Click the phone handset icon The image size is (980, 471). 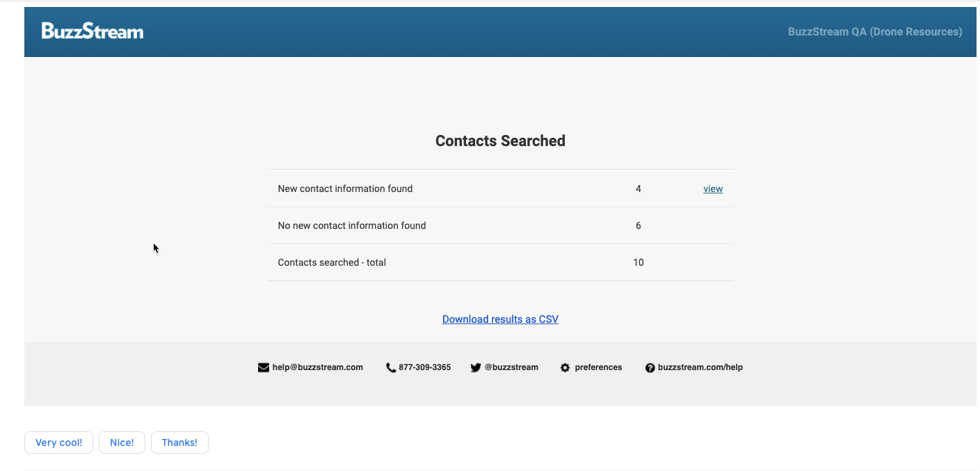[391, 368]
